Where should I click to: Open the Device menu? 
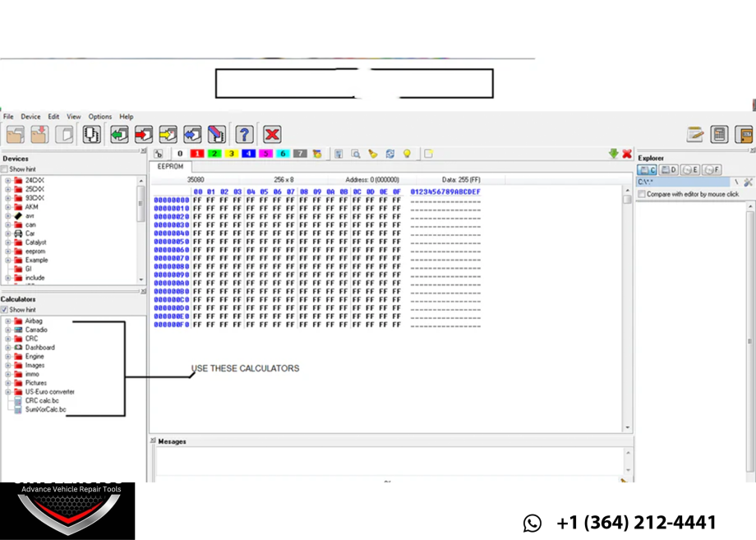pos(30,117)
